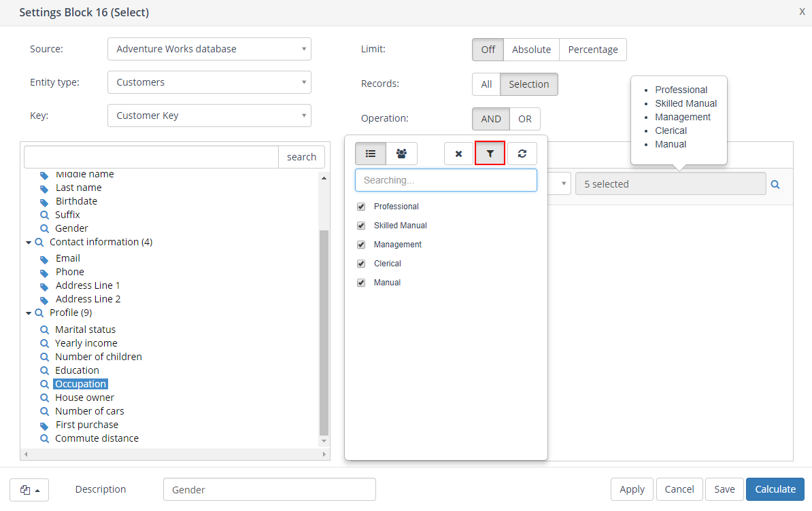
Task: Click the attribute tree vertical scrollbar
Action: tap(324, 333)
